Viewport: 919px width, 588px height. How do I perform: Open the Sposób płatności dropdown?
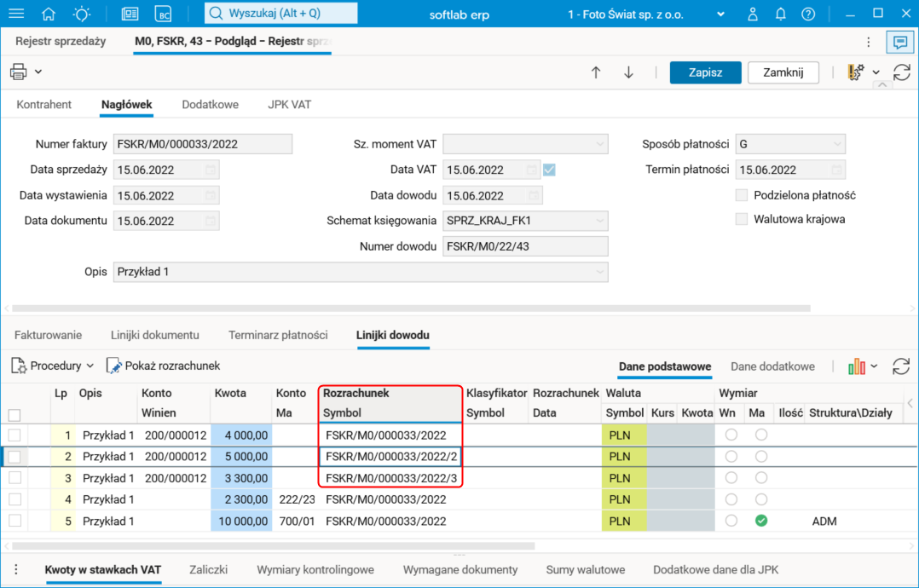pyautogui.click(x=836, y=144)
